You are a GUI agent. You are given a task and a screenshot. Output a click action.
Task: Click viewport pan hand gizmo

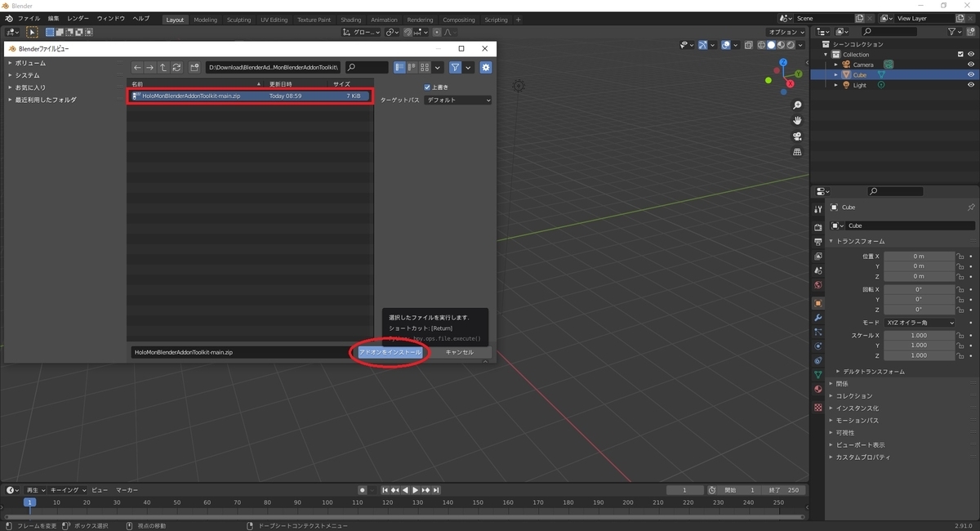pyautogui.click(x=797, y=121)
